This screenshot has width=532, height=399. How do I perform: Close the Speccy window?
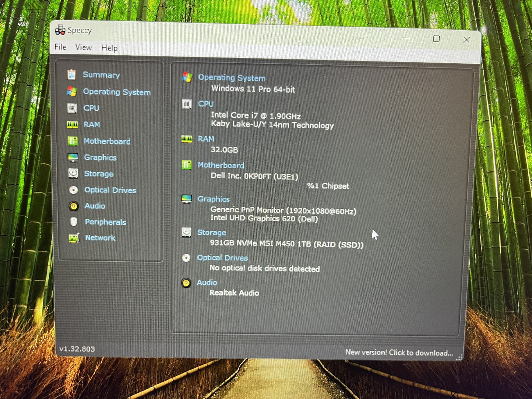tap(466, 40)
